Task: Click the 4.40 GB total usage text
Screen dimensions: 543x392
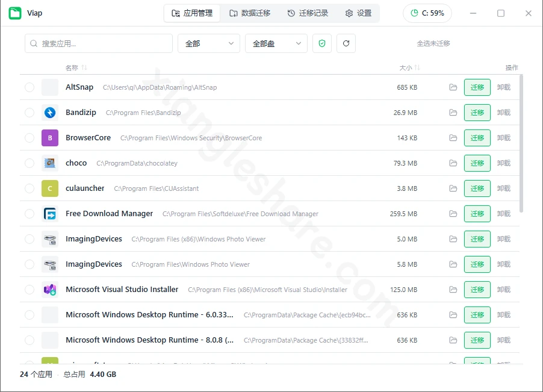Action: point(103,375)
